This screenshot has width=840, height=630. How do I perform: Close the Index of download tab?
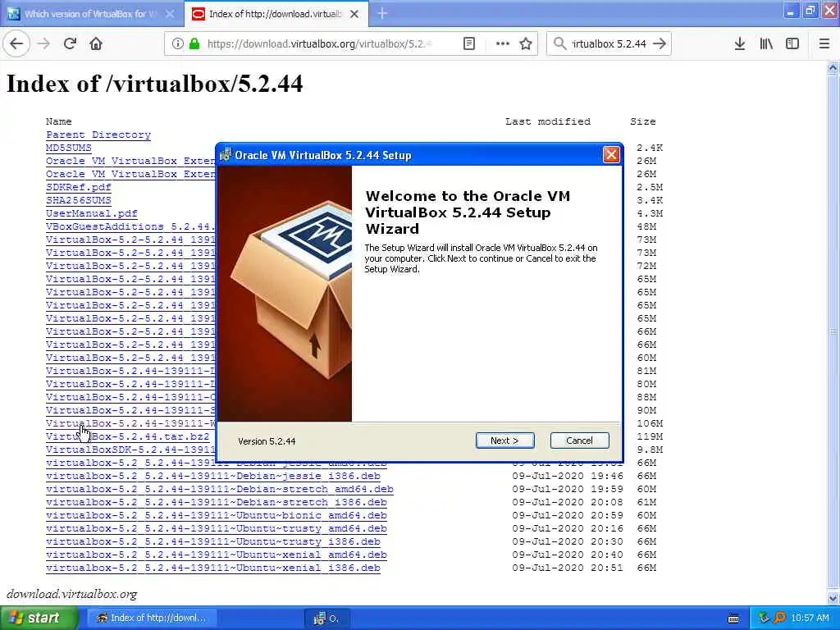pos(354,14)
